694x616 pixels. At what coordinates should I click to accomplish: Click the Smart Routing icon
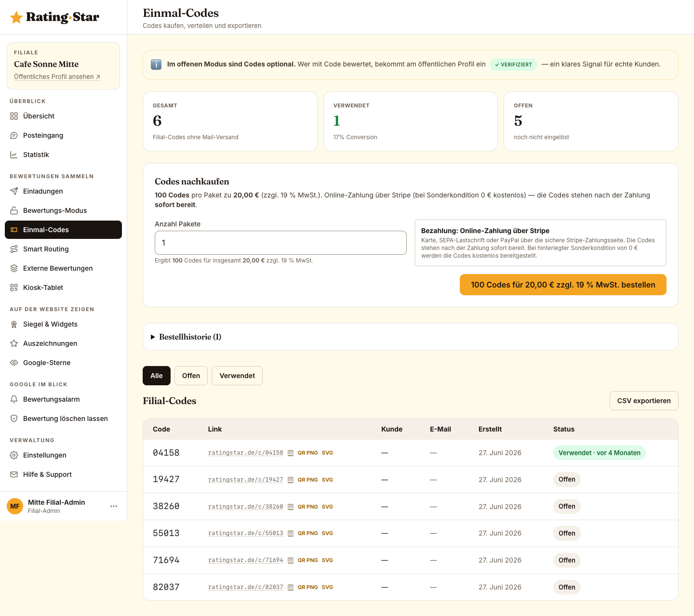[14, 249]
